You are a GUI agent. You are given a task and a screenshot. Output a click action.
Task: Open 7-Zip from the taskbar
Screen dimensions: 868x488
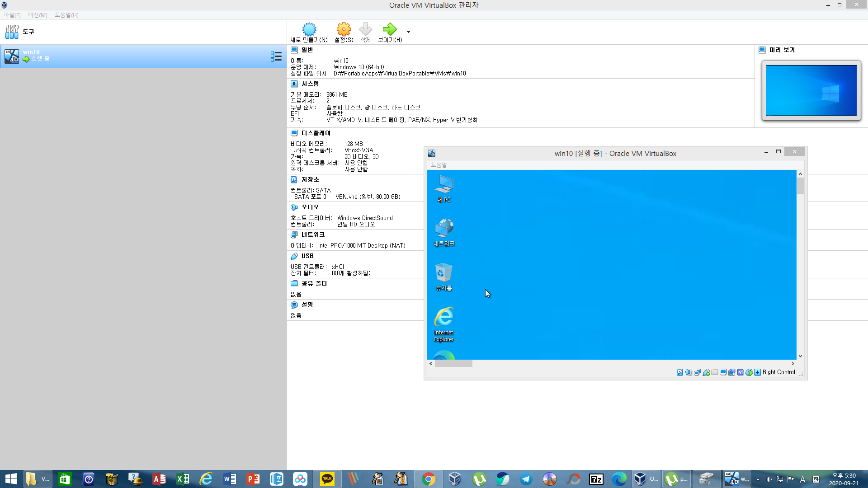pos(596,479)
